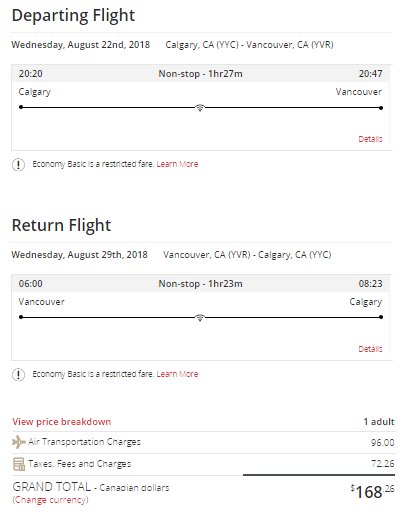Click the Non-stop 1hr27m flight summary bar
414x515 pixels.
(200, 74)
